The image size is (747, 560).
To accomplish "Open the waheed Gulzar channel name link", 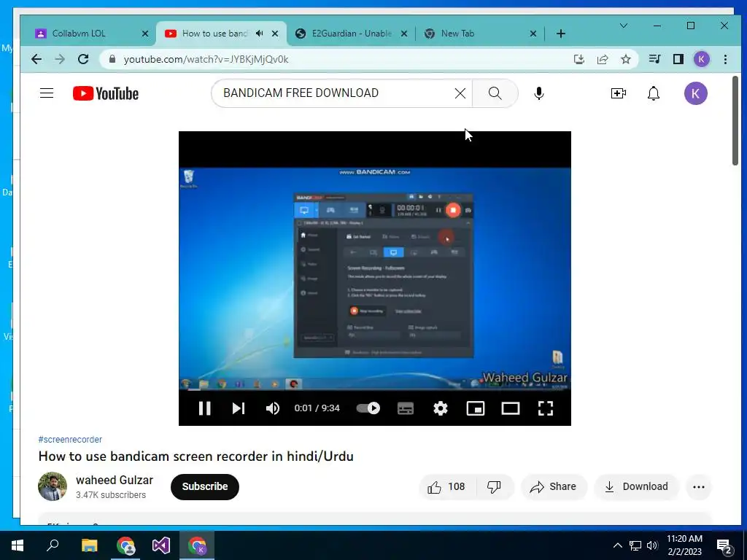I will click(115, 480).
